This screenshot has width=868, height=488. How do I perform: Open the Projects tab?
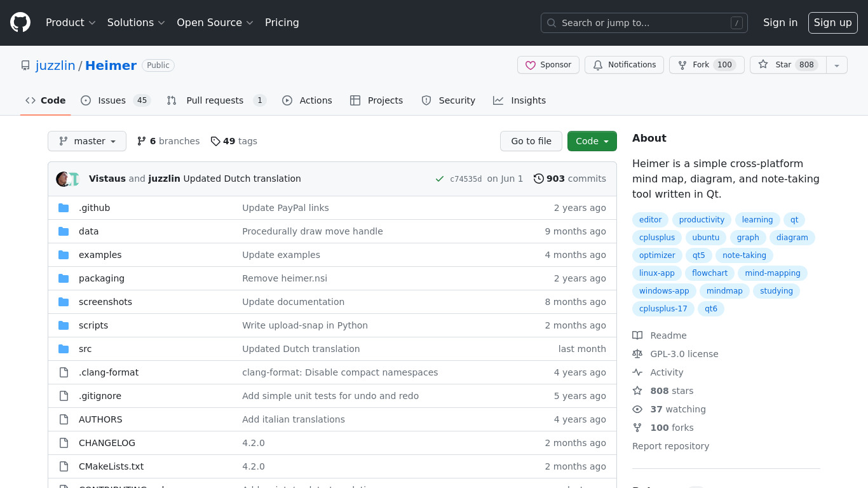click(x=376, y=100)
